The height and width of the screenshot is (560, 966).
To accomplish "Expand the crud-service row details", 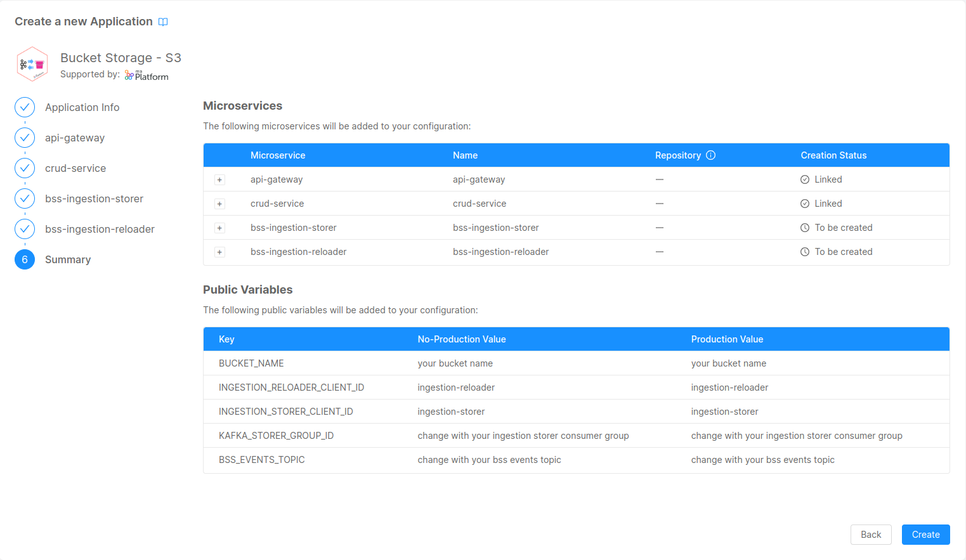I will (219, 204).
